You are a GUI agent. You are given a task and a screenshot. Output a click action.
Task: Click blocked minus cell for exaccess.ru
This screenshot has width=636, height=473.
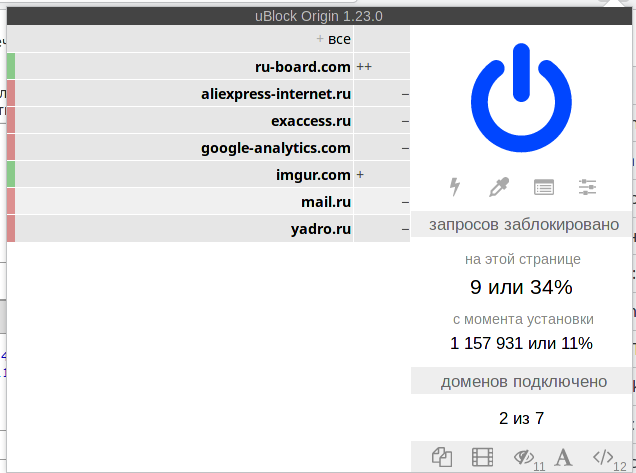pyautogui.click(x=382, y=121)
